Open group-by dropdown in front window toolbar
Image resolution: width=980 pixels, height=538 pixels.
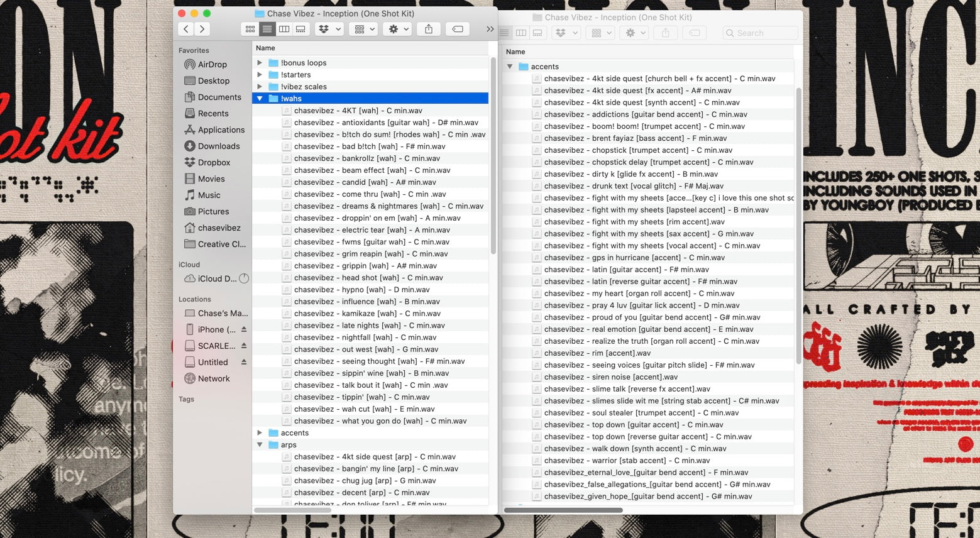(365, 29)
